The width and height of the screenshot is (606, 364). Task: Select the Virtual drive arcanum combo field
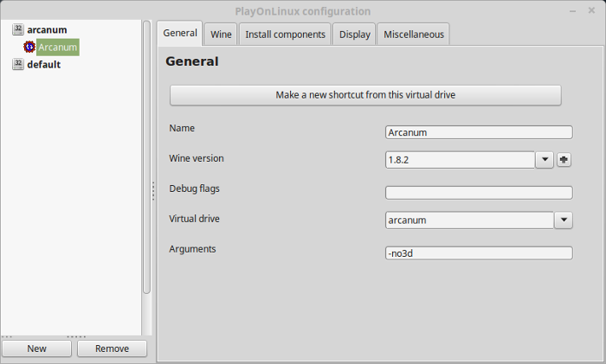[469, 220]
